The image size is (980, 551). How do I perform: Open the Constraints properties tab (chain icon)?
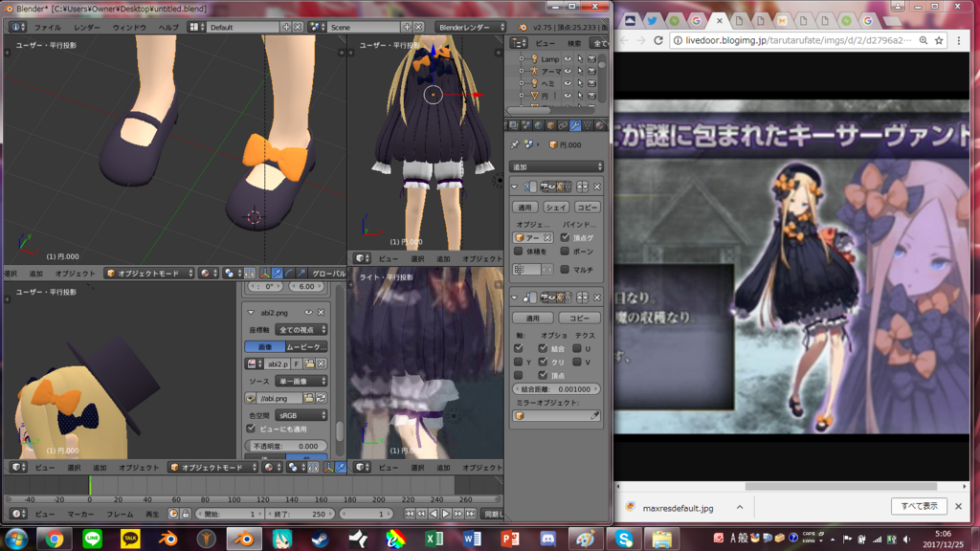563,125
